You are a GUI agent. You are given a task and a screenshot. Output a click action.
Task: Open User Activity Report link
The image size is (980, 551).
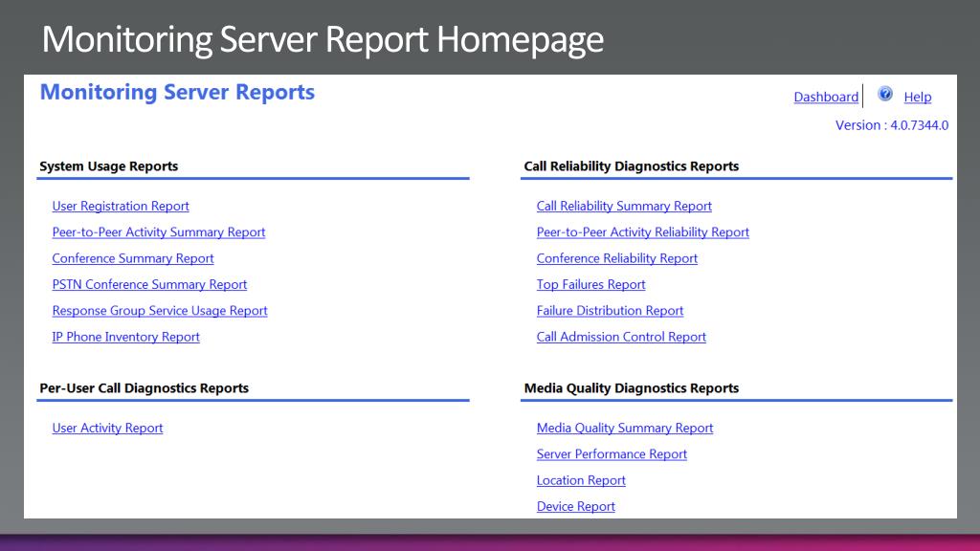(x=107, y=429)
